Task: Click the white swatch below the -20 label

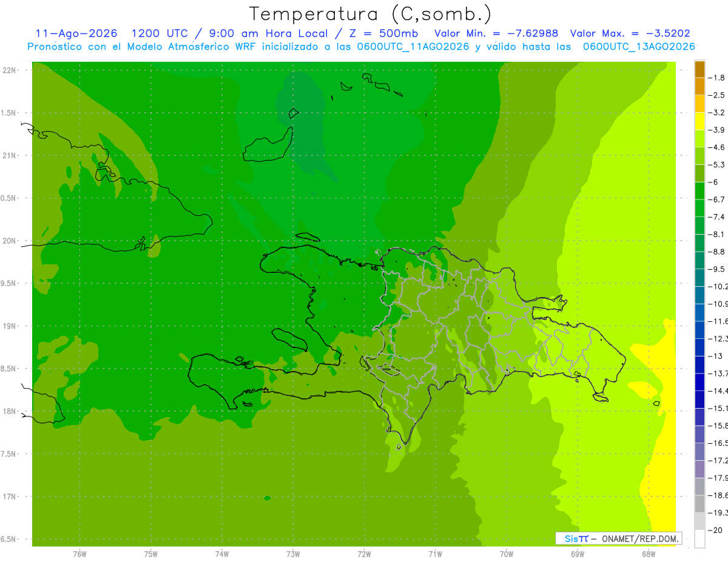Action: 699,539
